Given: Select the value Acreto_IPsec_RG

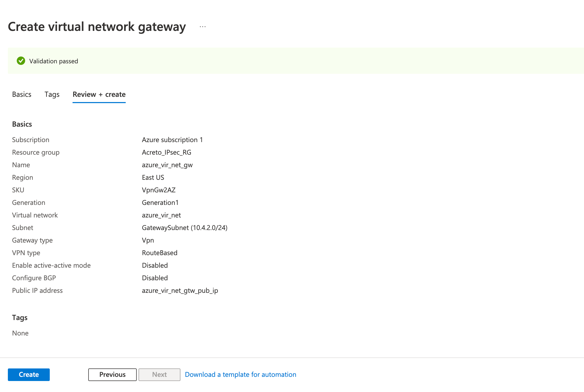Looking at the screenshot, I should 167,152.
